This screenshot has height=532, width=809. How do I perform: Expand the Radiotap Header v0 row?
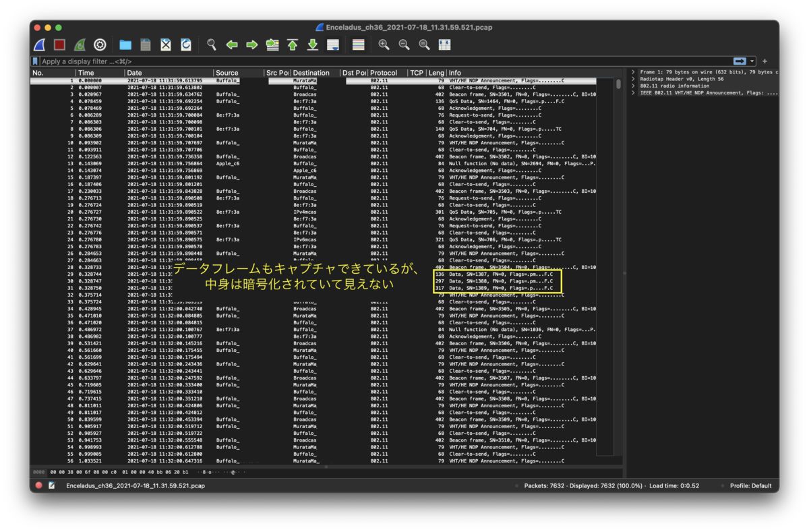click(x=633, y=79)
